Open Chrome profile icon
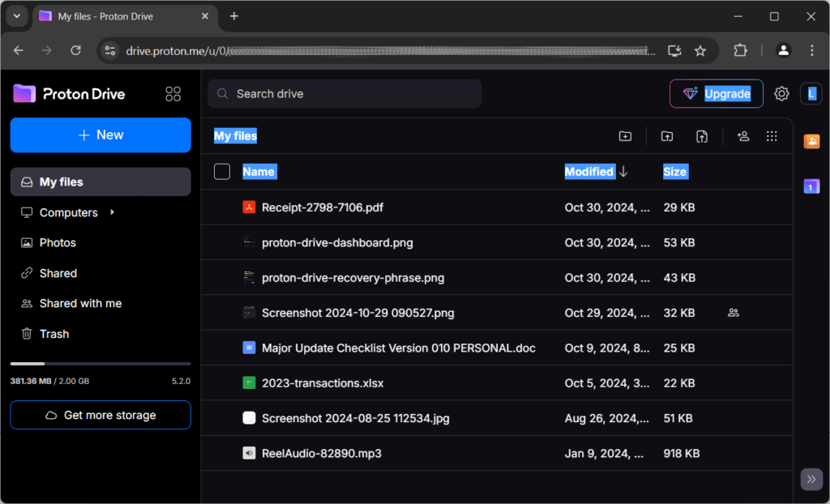 coord(783,51)
